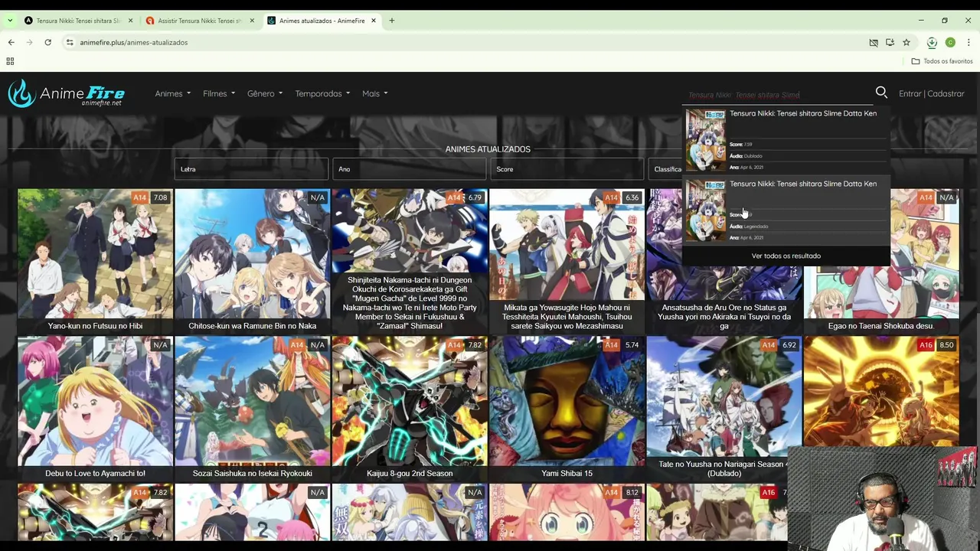Screen dimensions: 980x551
Task: Open the browser profile avatar
Action: (950, 42)
